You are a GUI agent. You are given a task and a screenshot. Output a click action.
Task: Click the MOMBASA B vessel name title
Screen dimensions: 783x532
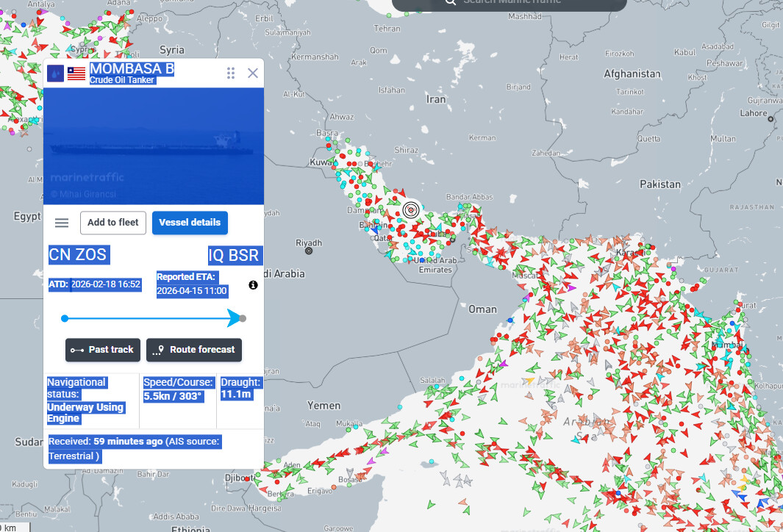point(132,69)
